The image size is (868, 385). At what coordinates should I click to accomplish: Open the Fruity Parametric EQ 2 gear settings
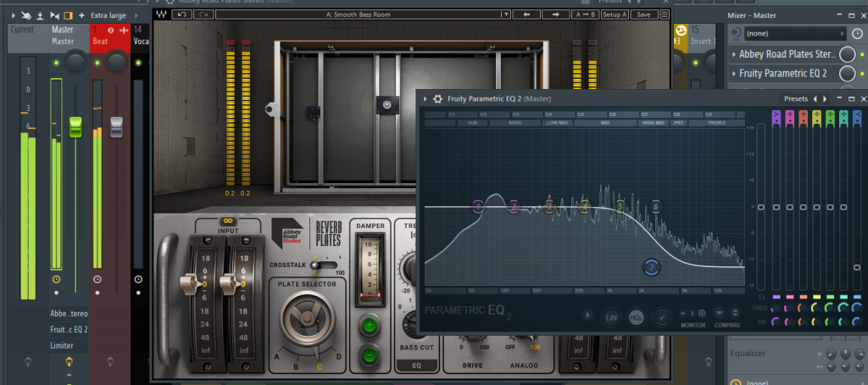coord(438,98)
